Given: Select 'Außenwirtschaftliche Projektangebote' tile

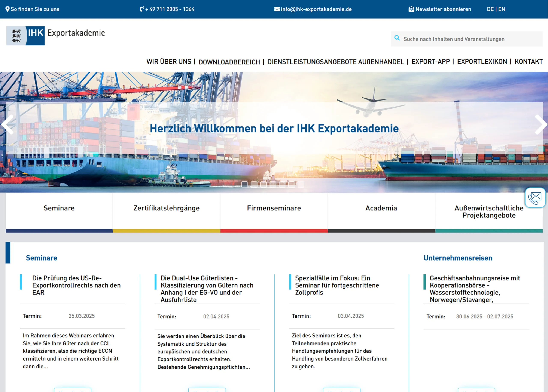Looking at the screenshot, I should 489,213.
